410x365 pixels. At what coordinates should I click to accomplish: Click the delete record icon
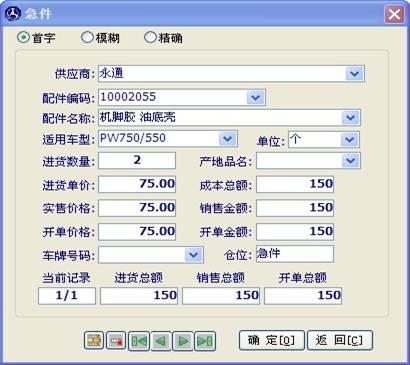(x=116, y=341)
